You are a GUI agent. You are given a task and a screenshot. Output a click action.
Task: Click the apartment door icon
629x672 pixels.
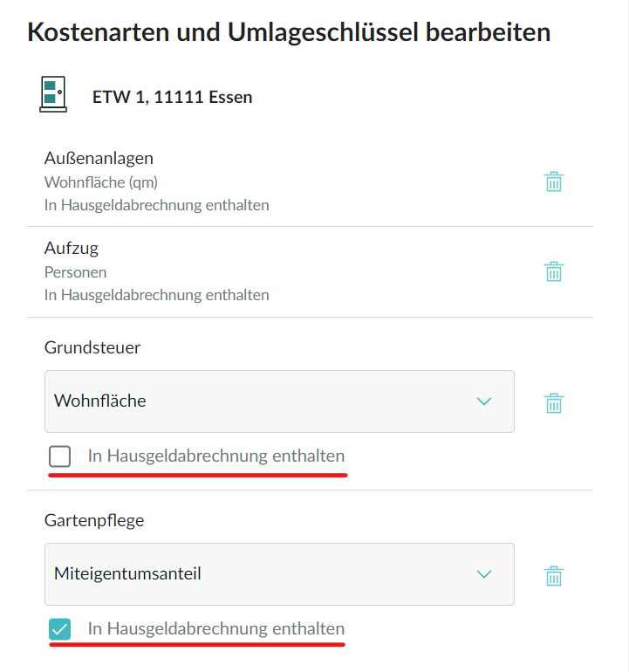[53, 94]
